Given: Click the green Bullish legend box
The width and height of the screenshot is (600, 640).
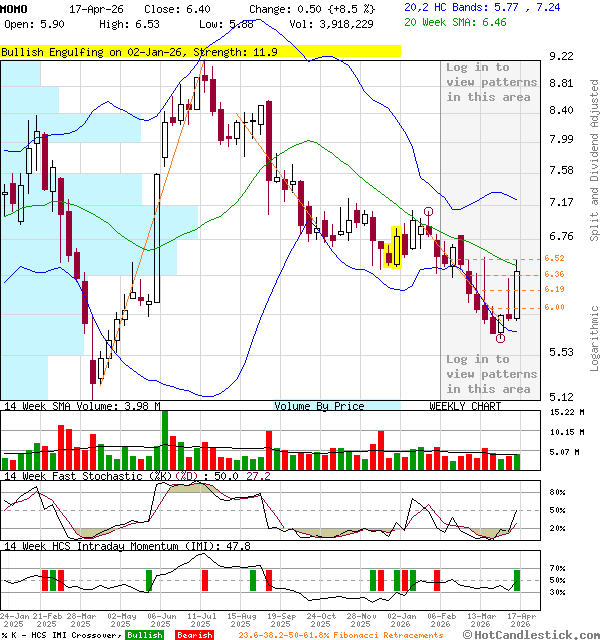Looking at the screenshot, I should (144, 635).
